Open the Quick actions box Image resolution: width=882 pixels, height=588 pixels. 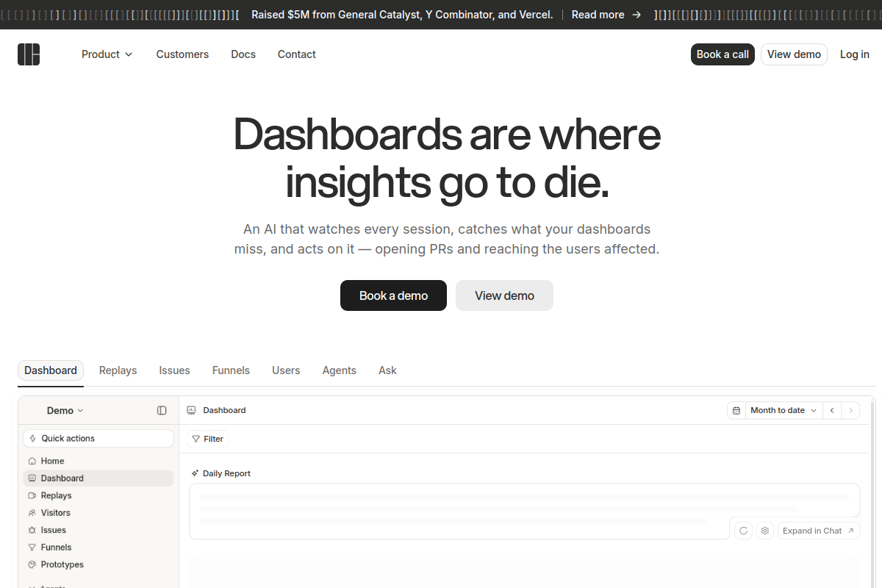(98, 439)
